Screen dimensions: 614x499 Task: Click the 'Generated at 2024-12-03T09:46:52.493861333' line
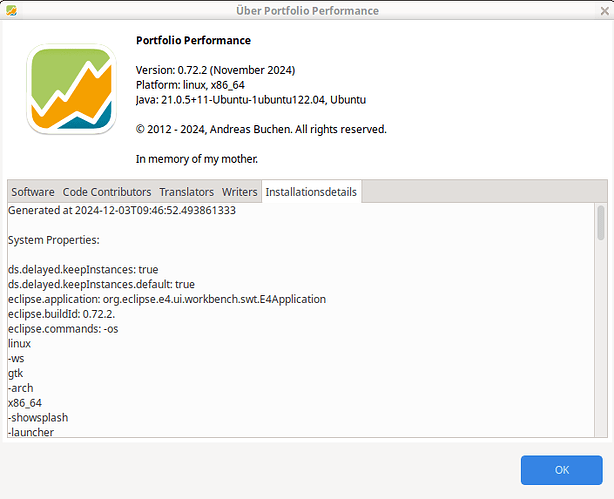point(122,210)
